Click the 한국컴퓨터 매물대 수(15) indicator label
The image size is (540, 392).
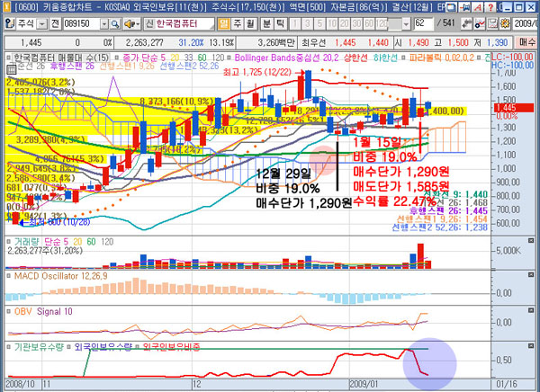[61, 58]
